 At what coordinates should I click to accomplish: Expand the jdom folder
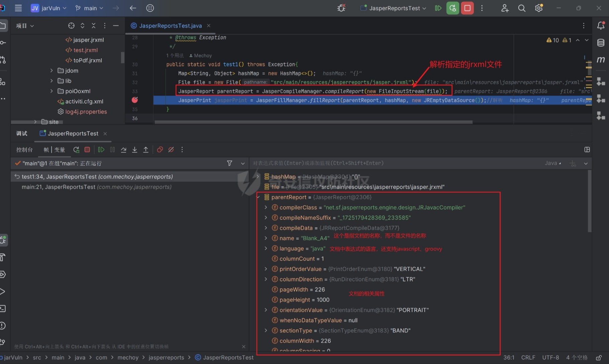point(52,71)
